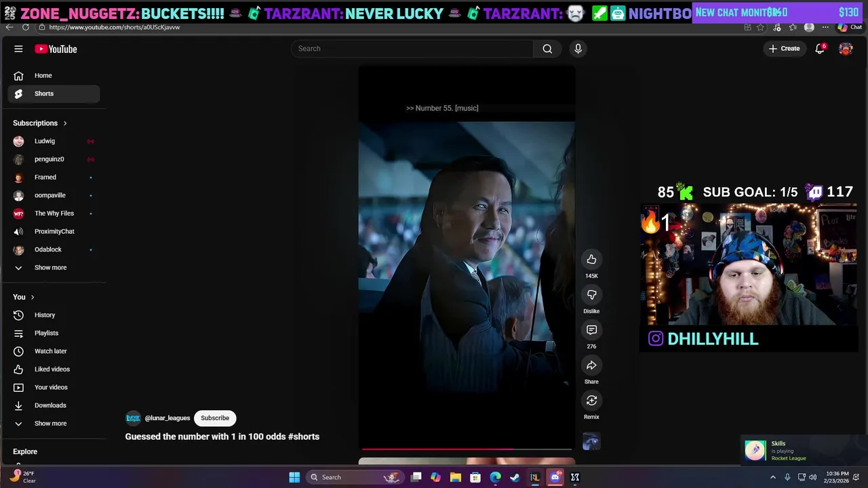Screen dimensions: 868x488
Task: Click the #shorts video title text
Action: 222,436
